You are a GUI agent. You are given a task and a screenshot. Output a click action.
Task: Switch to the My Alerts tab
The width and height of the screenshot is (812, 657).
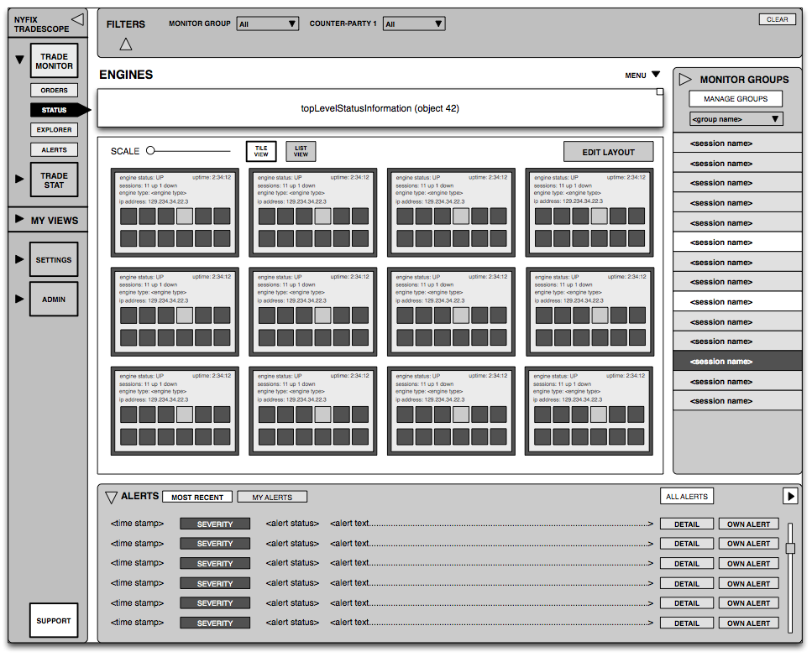tap(272, 497)
